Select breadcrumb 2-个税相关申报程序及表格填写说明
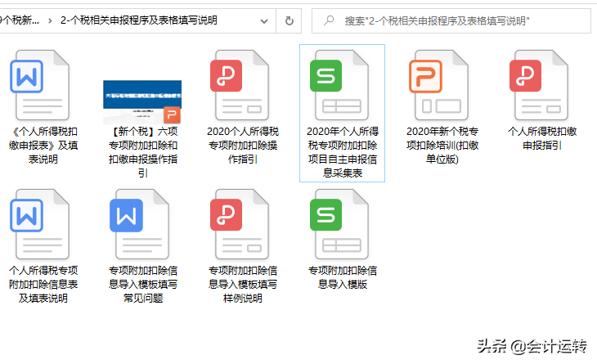 (138, 20)
